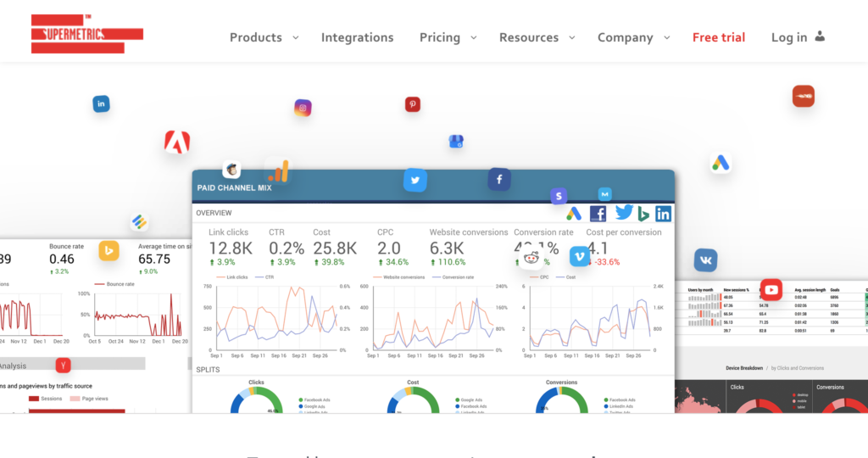Click the red Pinterest icon
The image size is (868, 458).
[413, 104]
